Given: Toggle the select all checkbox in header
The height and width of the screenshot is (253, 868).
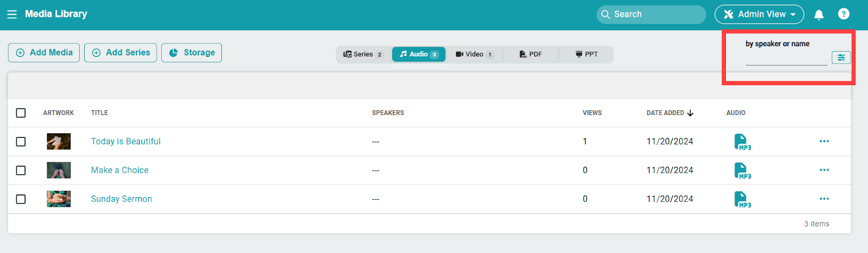Looking at the screenshot, I should pyautogui.click(x=21, y=113).
